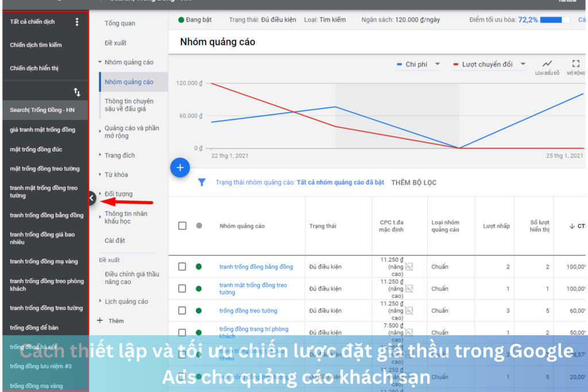Open ad group link tranh trống đồng bằng đồng

(x=256, y=267)
